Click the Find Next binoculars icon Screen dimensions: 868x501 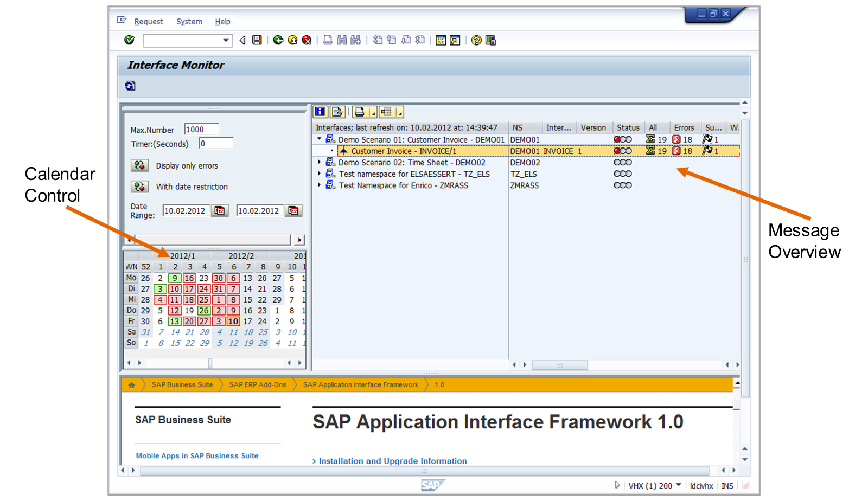(356, 40)
